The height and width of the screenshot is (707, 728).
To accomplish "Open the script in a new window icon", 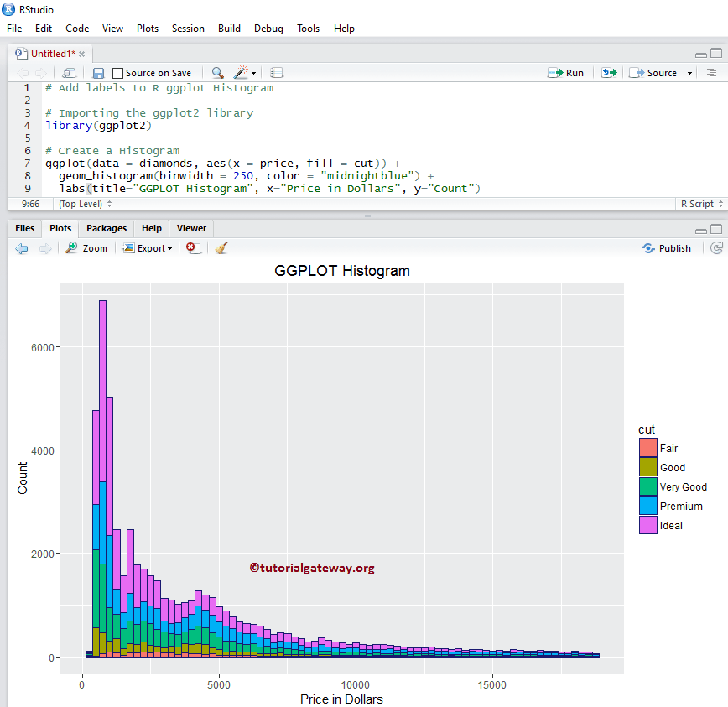I will (x=69, y=72).
